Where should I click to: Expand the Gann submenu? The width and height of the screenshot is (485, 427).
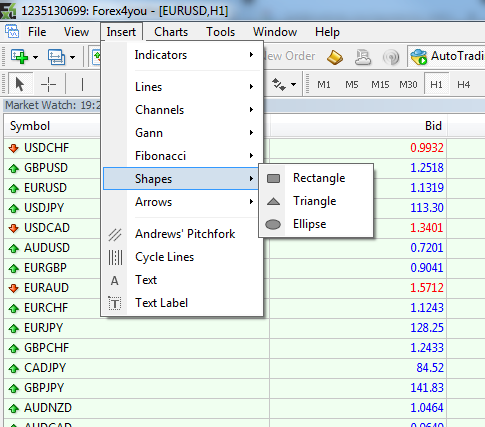(182, 133)
